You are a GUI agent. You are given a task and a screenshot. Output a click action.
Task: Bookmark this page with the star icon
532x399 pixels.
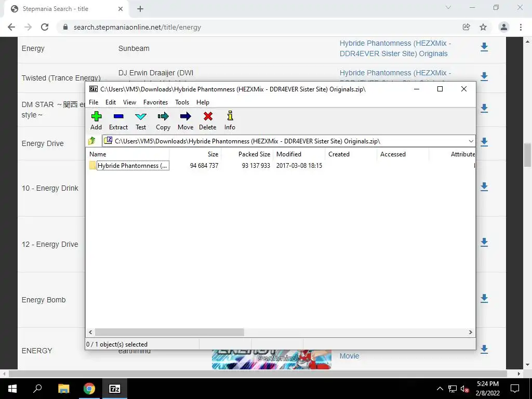pyautogui.click(x=483, y=27)
